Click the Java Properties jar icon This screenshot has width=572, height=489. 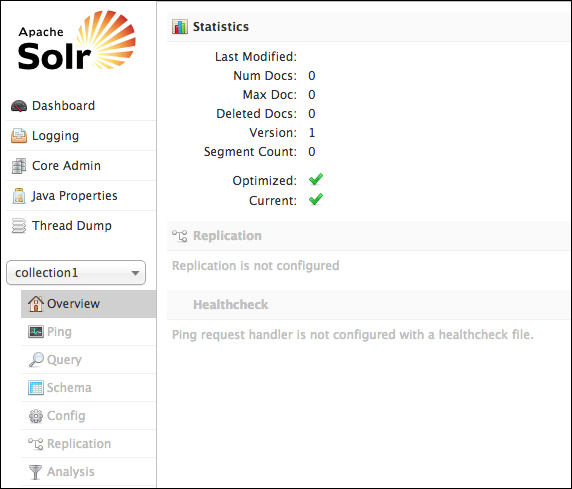click(19, 196)
